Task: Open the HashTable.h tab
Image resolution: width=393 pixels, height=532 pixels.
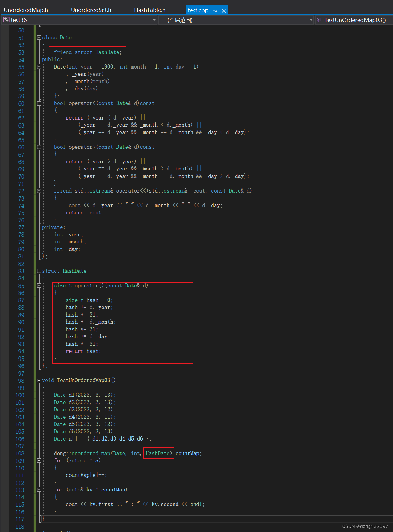Action: click(x=150, y=10)
